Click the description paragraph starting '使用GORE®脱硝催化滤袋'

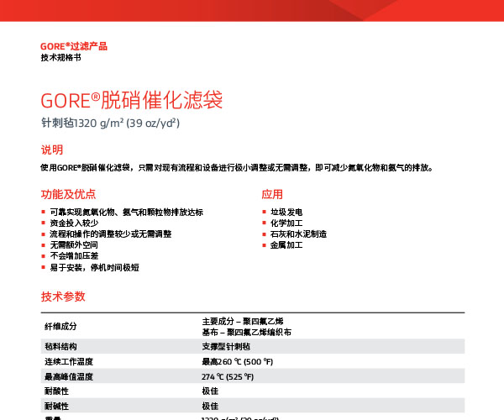(x=237, y=167)
